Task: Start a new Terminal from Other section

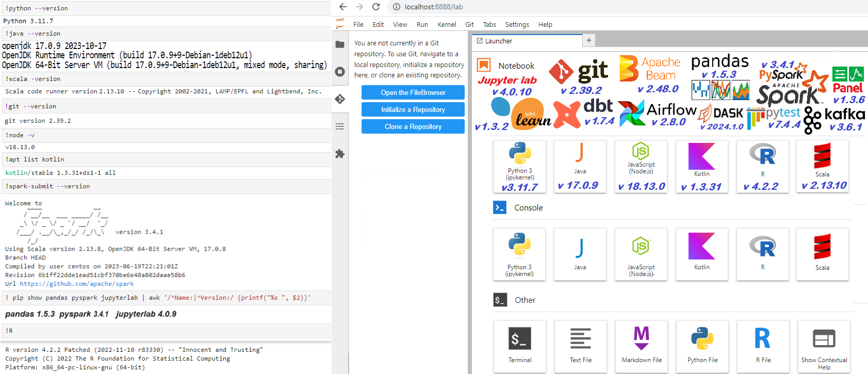Action: (x=520, y=347)
